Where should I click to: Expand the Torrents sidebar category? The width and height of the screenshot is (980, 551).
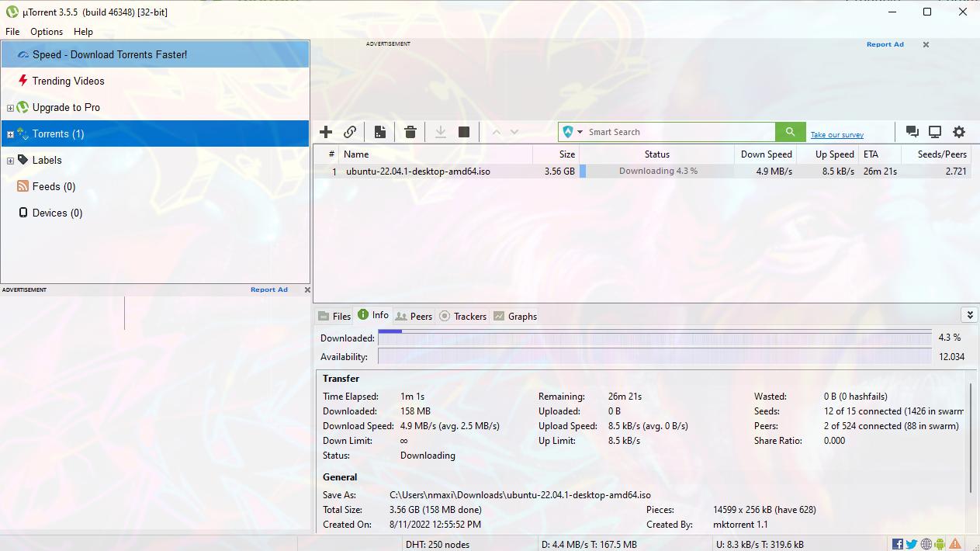tap(10, 133)
